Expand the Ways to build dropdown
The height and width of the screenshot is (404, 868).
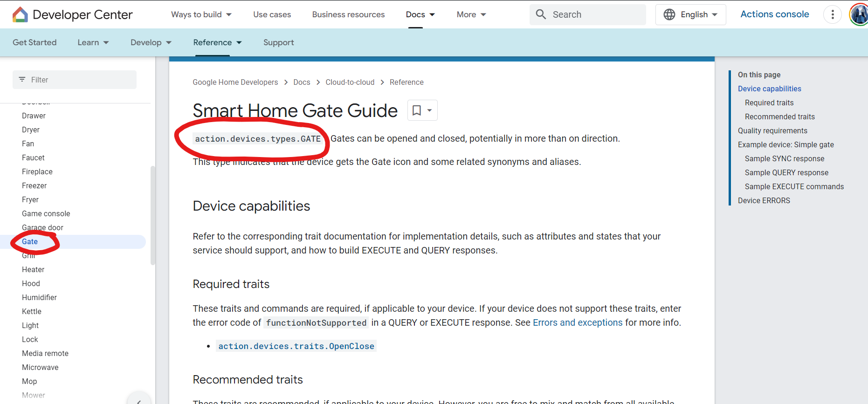(201, 14)
